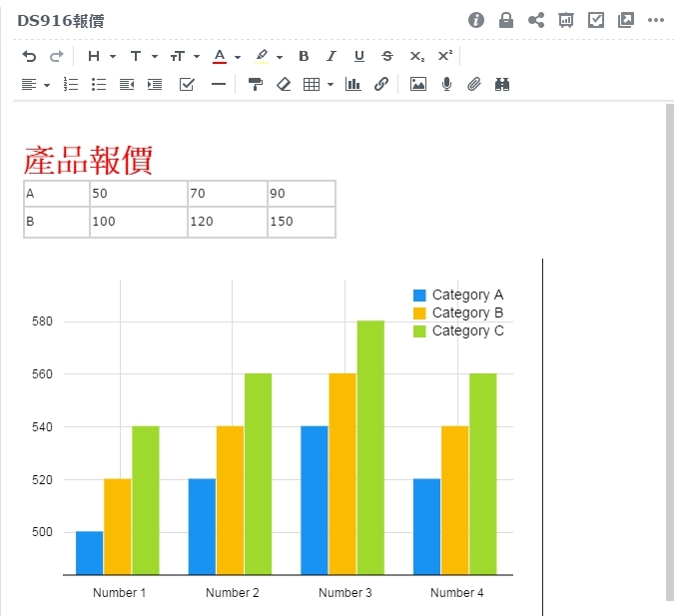The width and height of the screenshot is (680, 616).
Task: Click the share note icon
Action: 536,20
